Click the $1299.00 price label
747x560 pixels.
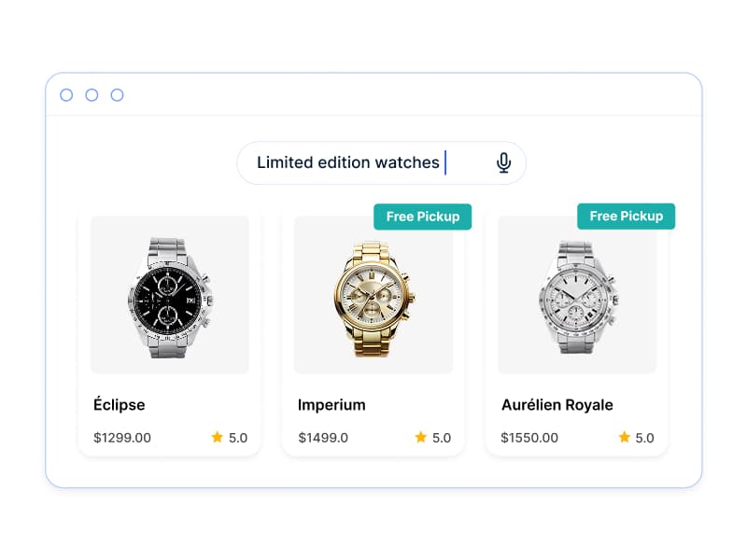122,438
